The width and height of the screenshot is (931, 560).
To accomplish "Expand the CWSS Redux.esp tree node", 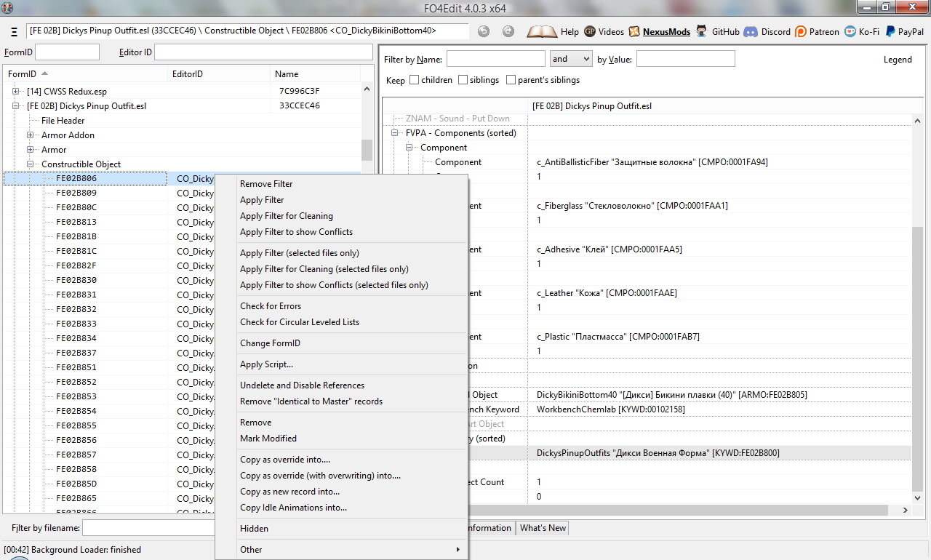I will tap(16, 91).
